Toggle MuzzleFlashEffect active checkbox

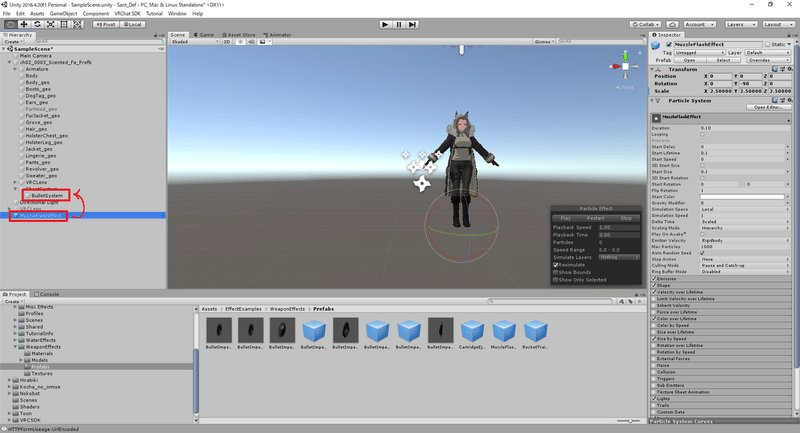(669, 44)
